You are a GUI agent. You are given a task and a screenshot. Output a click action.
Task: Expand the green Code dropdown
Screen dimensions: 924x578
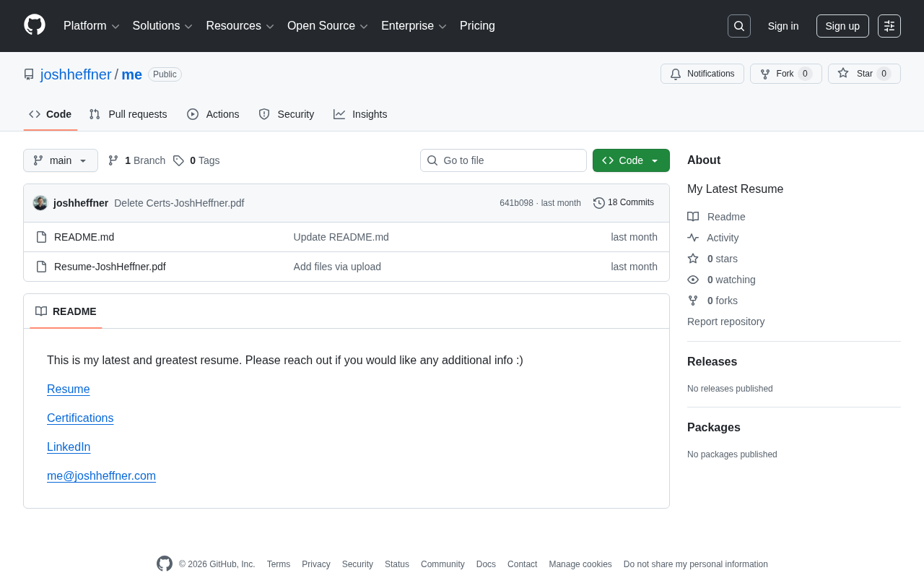click(x=631, y=160)
